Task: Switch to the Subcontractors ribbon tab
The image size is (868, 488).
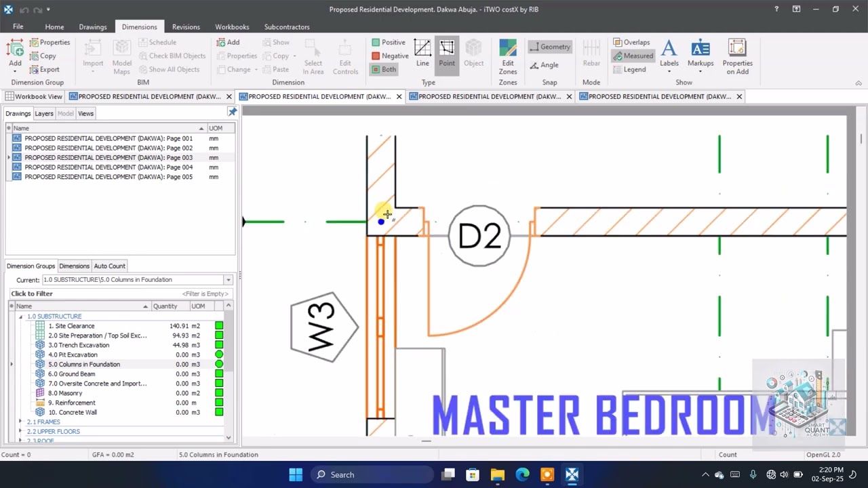Action: click(x=287, y=26)
